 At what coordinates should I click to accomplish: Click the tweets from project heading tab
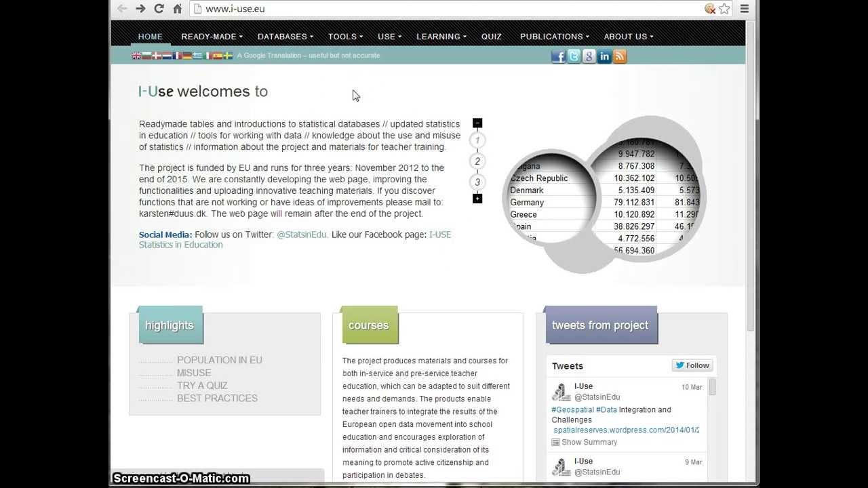click(601, 325)
